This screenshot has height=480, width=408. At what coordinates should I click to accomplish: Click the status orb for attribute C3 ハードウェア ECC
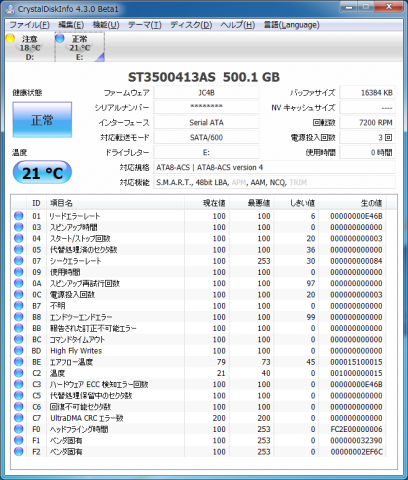point(19,384)
